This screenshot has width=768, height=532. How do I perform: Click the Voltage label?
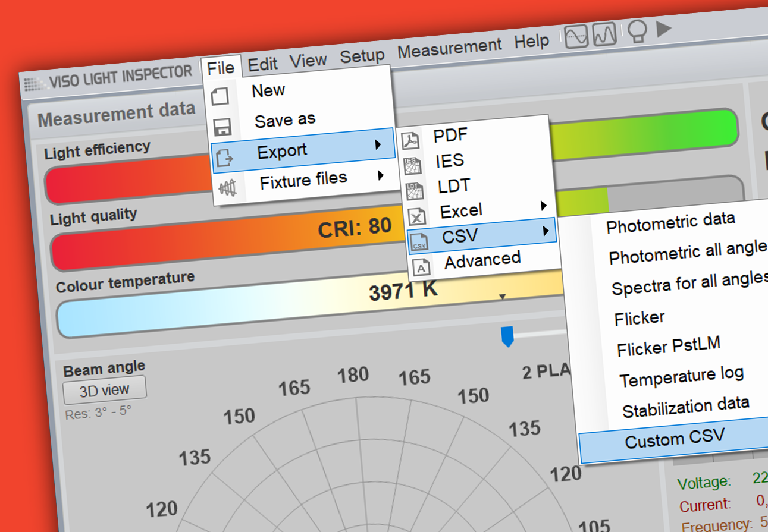point(704,481)
